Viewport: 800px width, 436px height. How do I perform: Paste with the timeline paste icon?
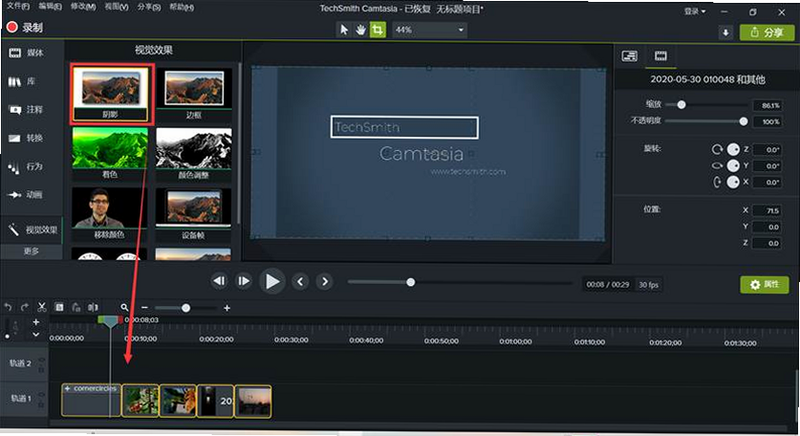point(76,307)
